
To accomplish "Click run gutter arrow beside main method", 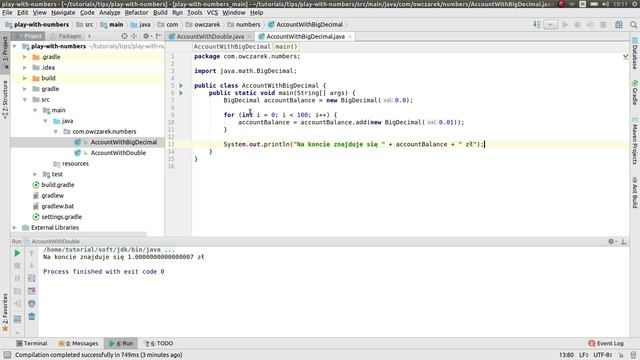I will 181,93.
